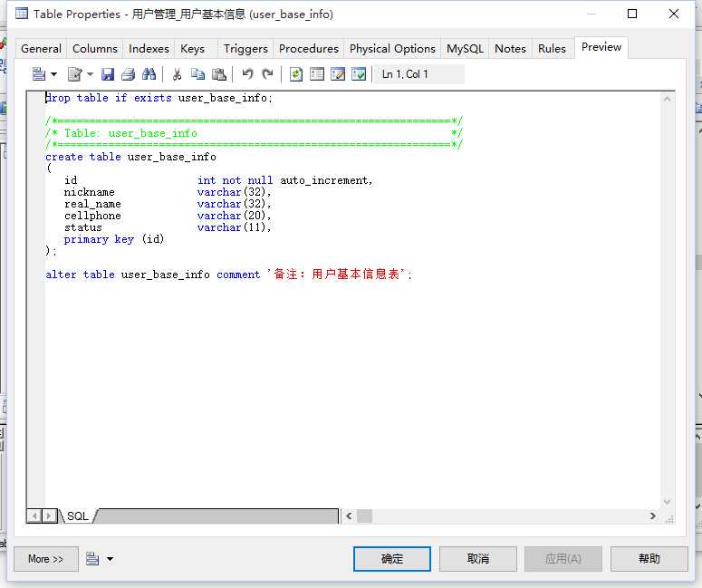Open Find using the binoculars icon
Image resolution: width=702 pixels, height=588 pixels.
tap(149, 74)
